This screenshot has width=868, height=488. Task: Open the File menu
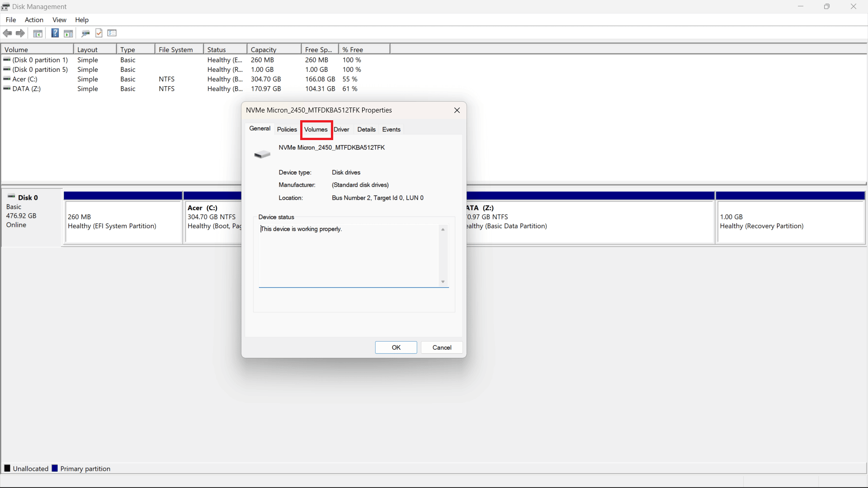(11, 20)
